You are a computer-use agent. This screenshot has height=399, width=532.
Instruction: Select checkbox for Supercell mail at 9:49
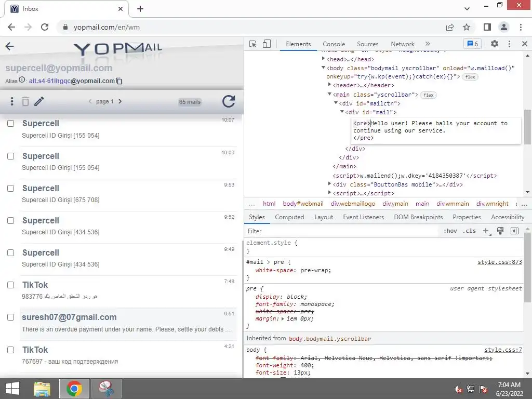[11, 253]
